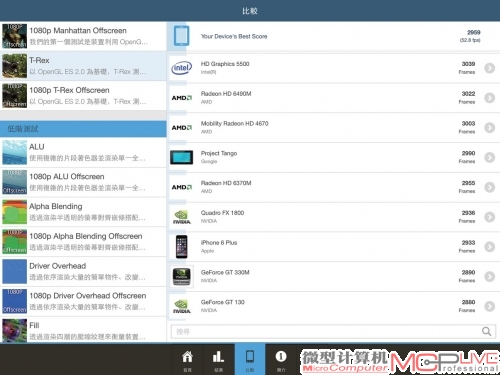
Task: Open arrow for Radeon HD 6490M
Action: click(x=489, y=98)
